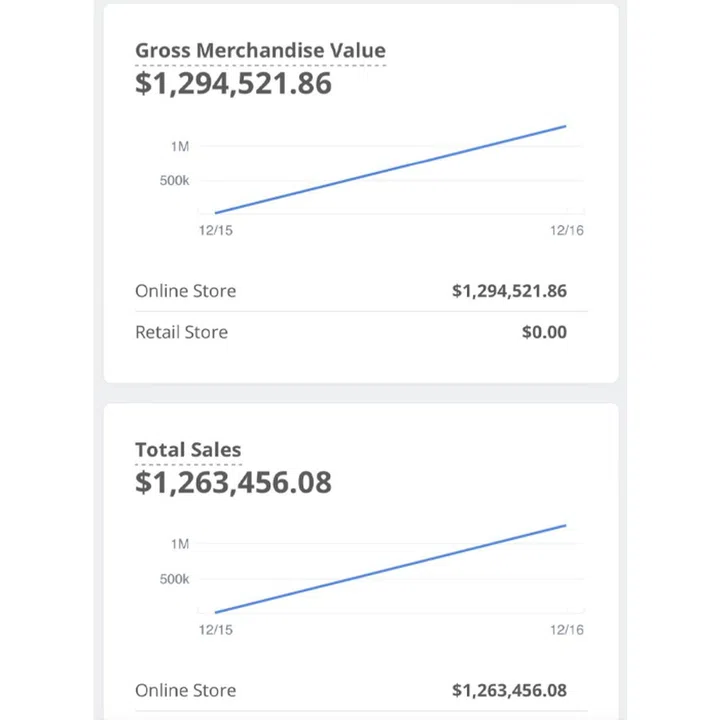Click the 1M axis label in Gross Merchandise chart
The width and height of the screenshot is (720, 720).
180,147
